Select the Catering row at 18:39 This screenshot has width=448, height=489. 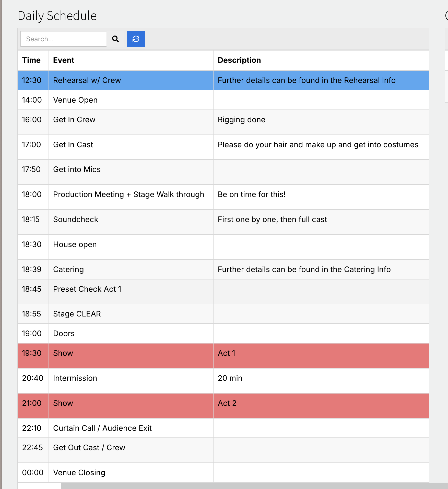tap(223, 269)
